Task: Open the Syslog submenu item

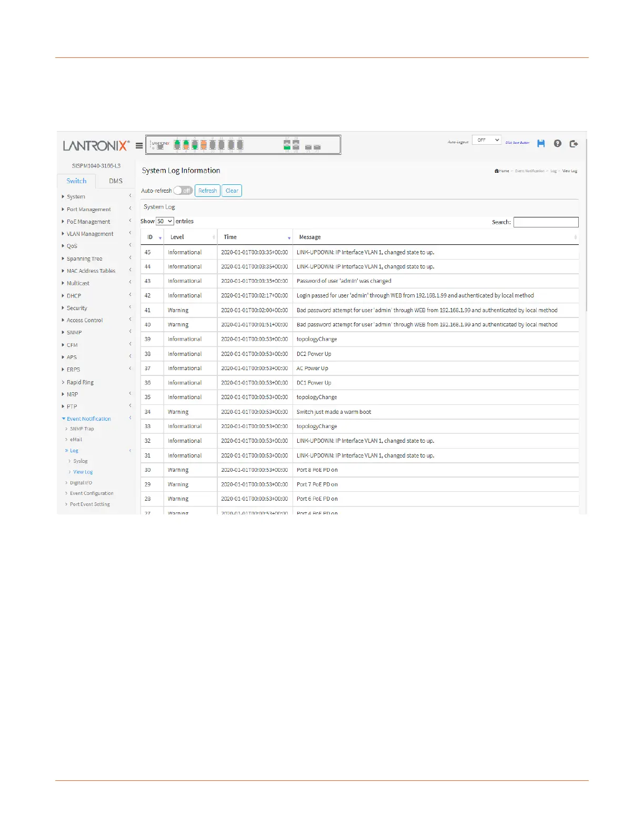Action: point(80,461)
